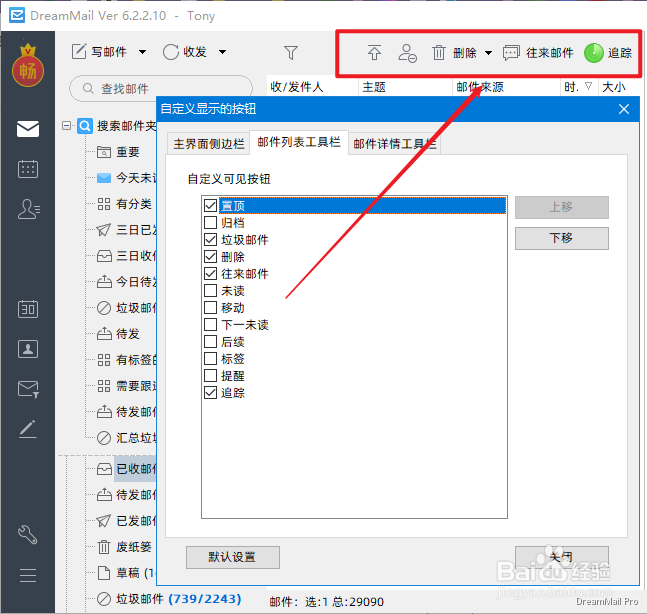The image size is (647, 614).
Task: Open the 写邮件 dropdown arrow
Action: click(142, 52)
